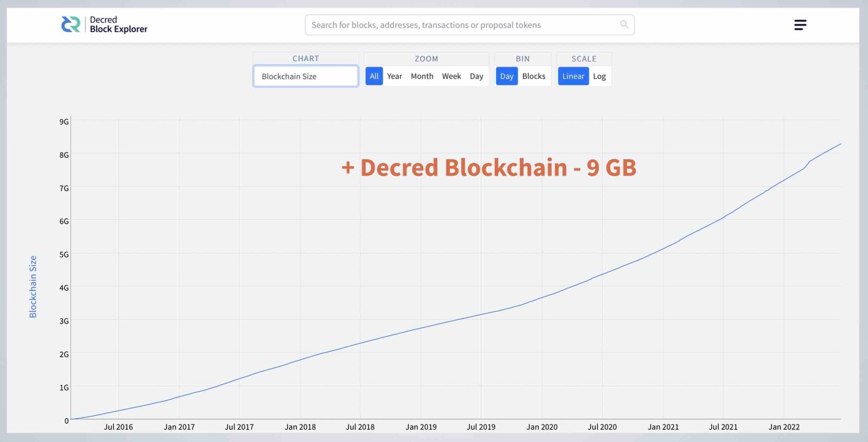
Task: Choose the Linear scale
Action: [573, 76]
